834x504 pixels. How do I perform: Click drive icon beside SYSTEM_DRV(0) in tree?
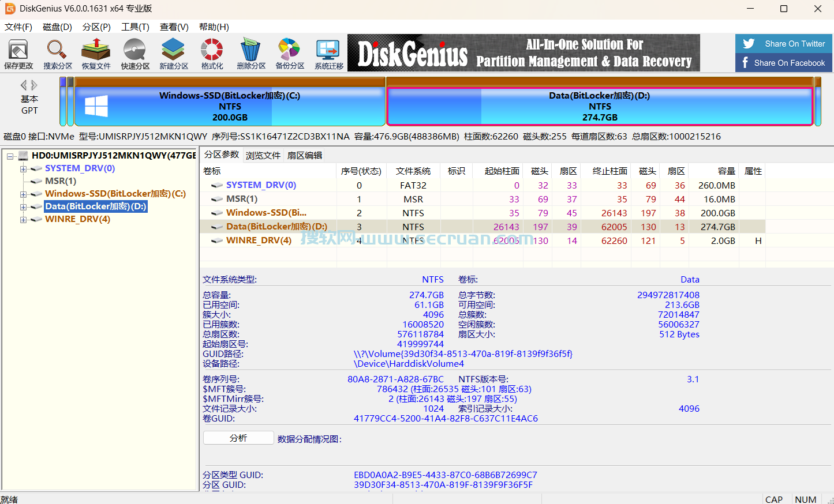[36, 168]
